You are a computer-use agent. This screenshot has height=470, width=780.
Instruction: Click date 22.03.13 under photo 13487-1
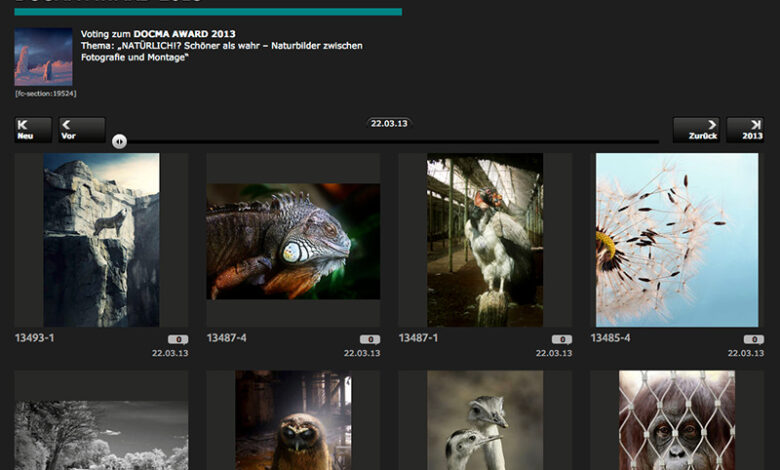click(x=554, y=353)
